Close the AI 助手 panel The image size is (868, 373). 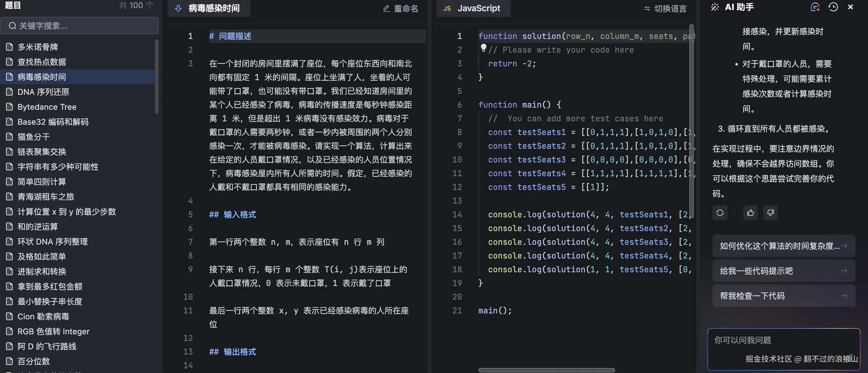851,7
